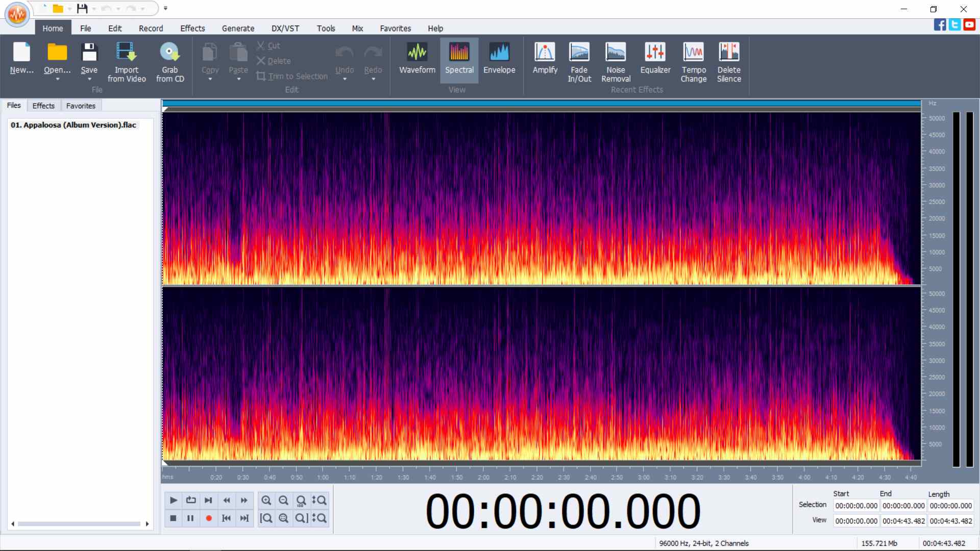Open Grab from CD tool
This screenshot has width=980, height=551.
tap(170, 62)
